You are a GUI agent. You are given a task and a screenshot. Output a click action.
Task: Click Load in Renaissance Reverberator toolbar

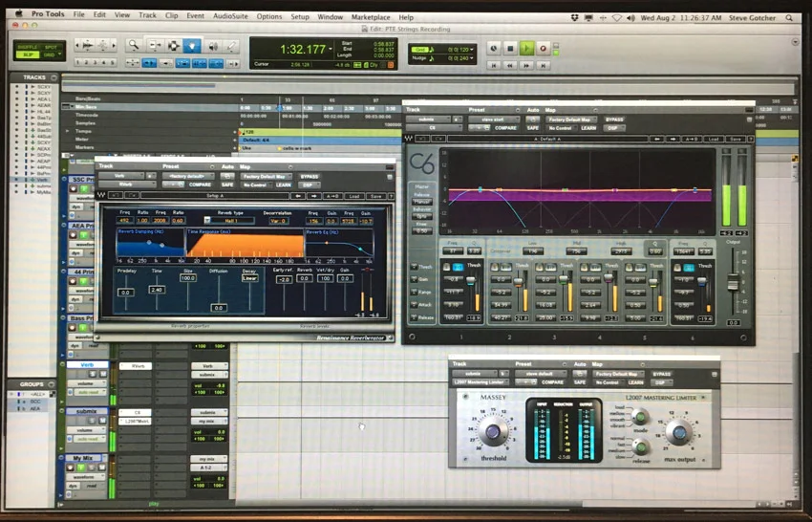pyautogui.click(x=353, y=196)
